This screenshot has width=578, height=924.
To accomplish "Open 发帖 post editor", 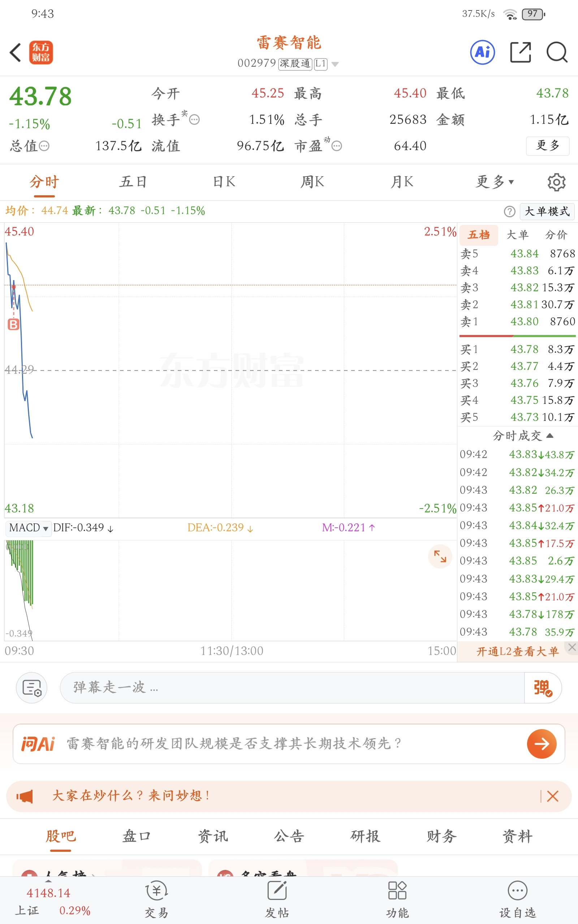I will tap(277, 899).
